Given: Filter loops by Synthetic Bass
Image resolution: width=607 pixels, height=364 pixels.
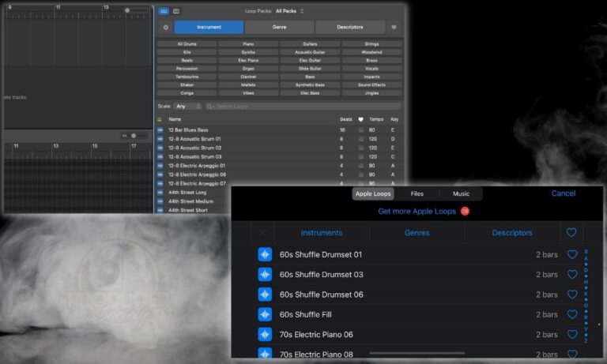Looking at the screenshot, I should pos(310,84).
